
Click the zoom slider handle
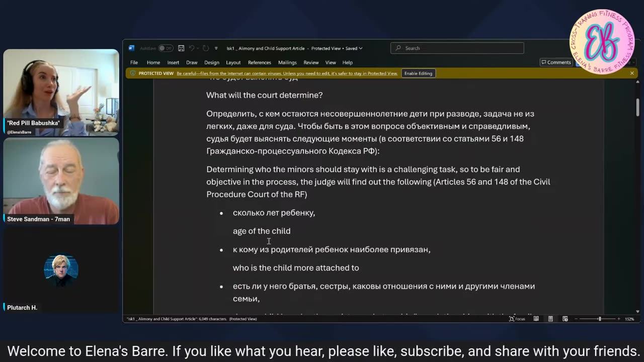point(599,319)
